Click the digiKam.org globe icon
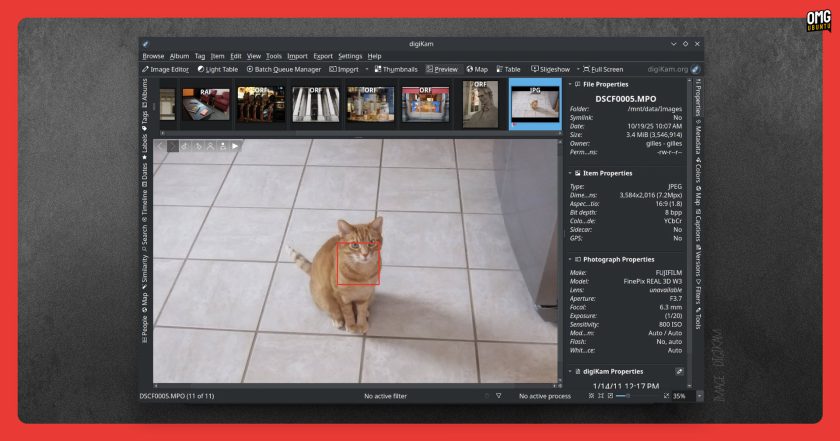The width and height of the screenshot is (840, 441). 695,69
